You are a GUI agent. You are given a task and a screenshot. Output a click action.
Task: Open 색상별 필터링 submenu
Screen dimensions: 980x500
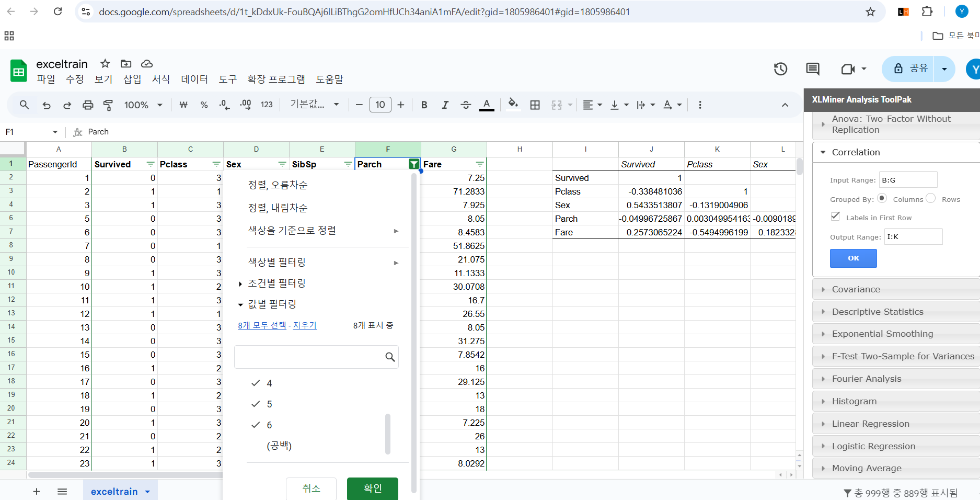click(323, 263)
